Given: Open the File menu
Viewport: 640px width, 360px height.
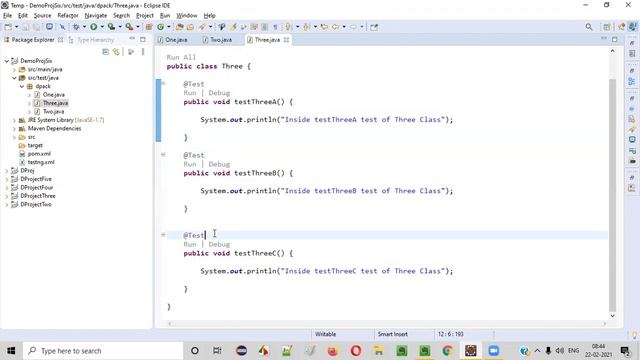Looking at the screenshot, I should [7, 16].
